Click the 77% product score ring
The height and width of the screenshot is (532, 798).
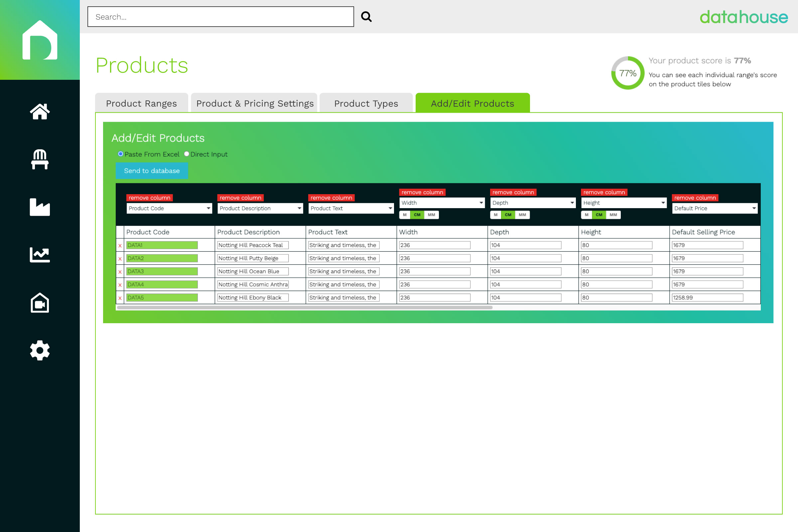tap(628, 73)
